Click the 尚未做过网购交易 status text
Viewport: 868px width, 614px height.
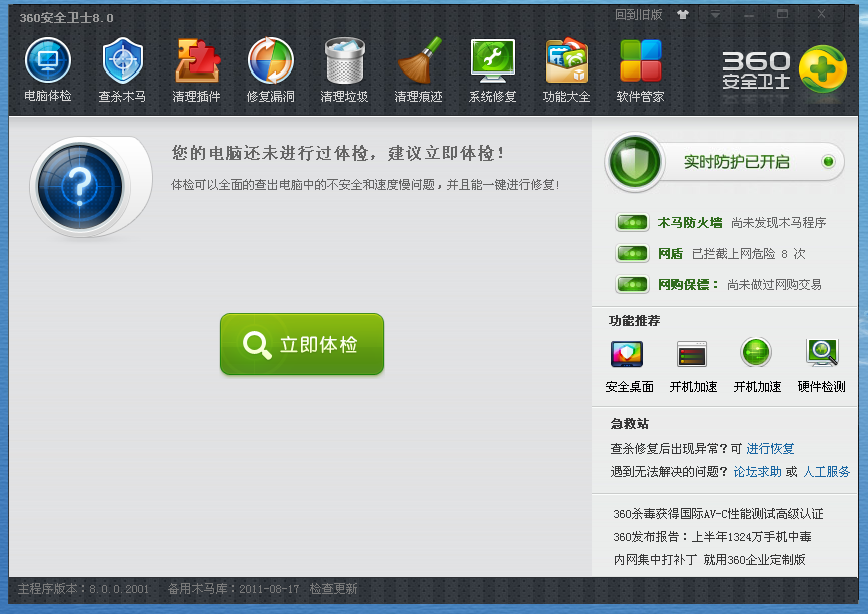(x=774, y=285)
